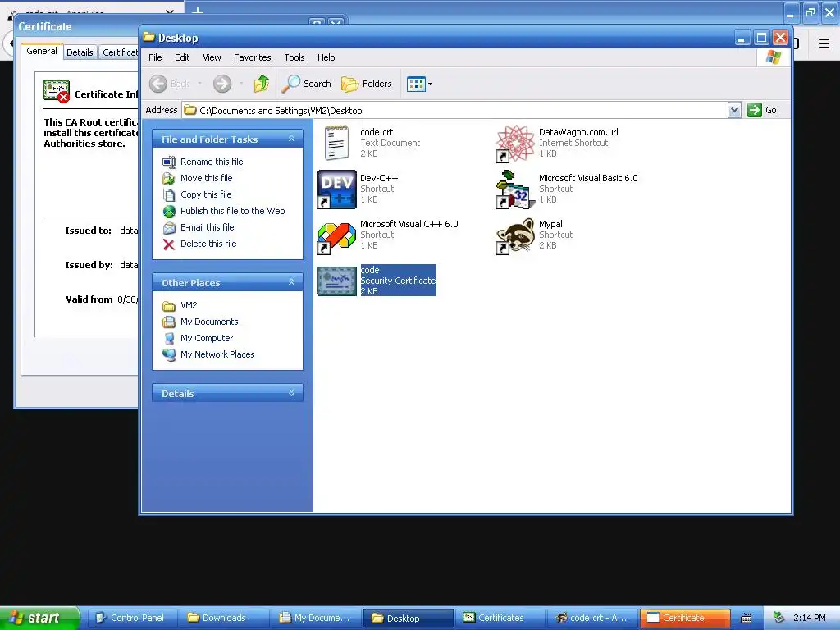Go up one folder level
Screen dimensions: 840x630
coord(262,84)
